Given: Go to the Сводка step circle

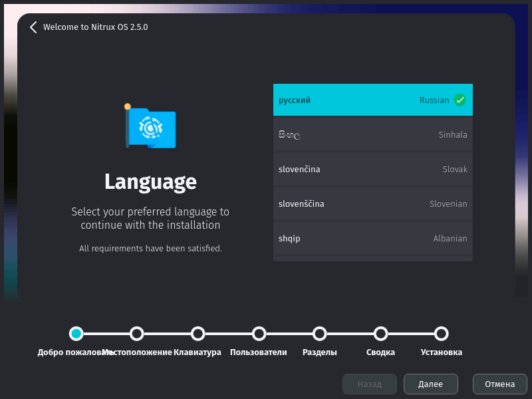Looking at the screenshot, I should (380, 334).
